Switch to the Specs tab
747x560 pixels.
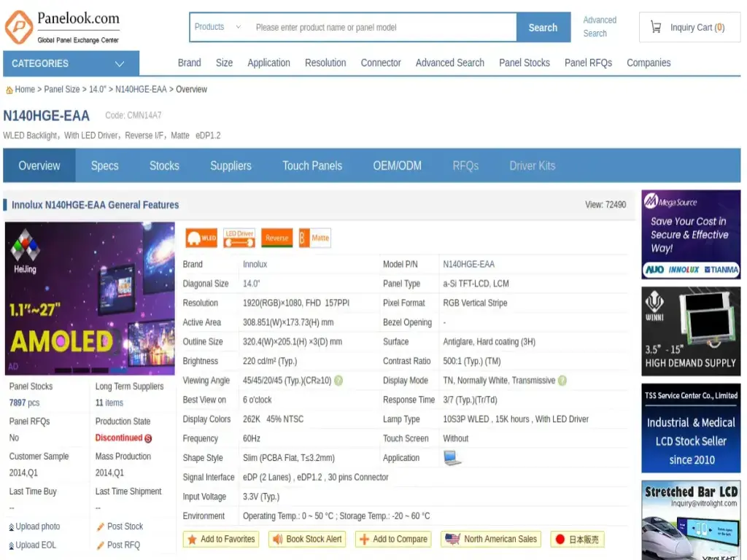[x=105, y=166]
